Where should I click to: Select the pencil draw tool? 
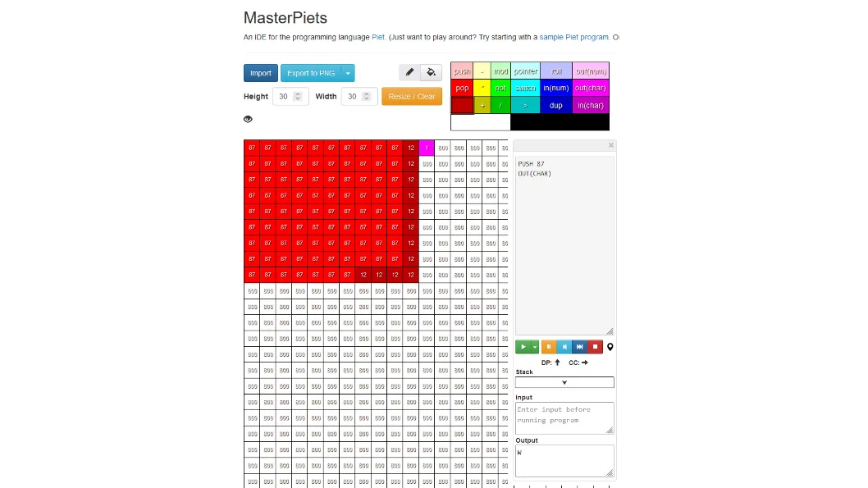tap(409, 72)
